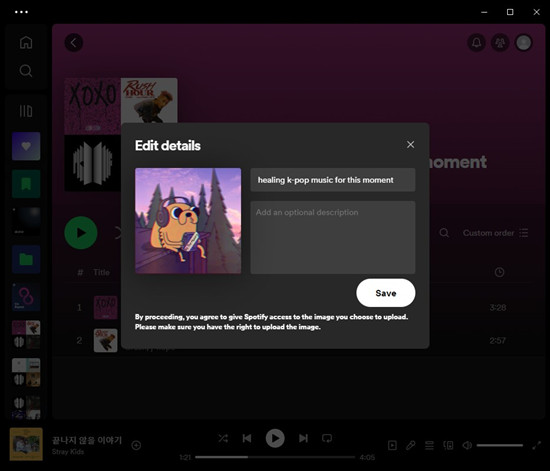Screen dimensions: 550x471
Task: Open Your Episodes bookmark tile
Action: point(26,184)
